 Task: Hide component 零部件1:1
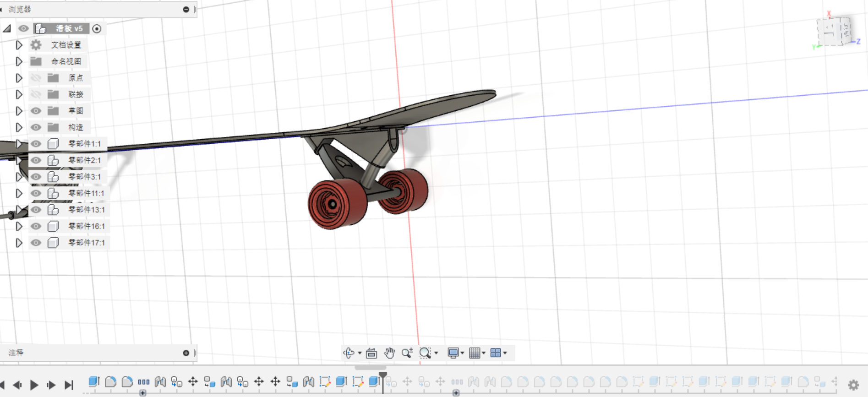(36, 144)
